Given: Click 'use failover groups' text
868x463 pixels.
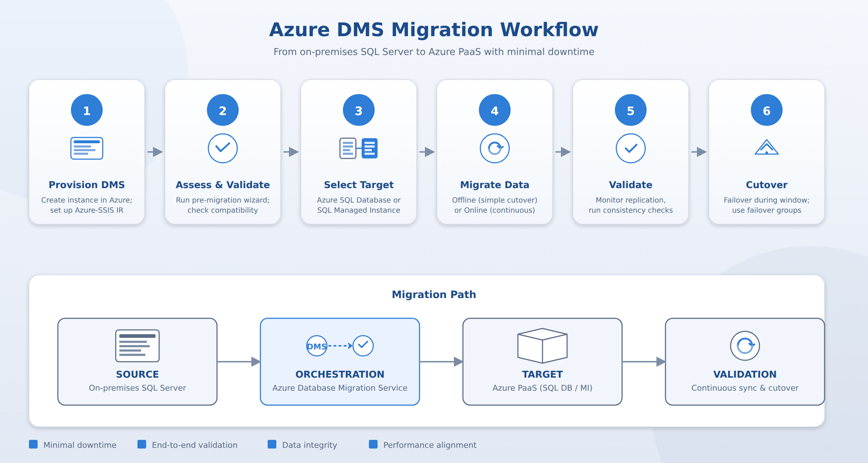Looking at the screenshot, I should point(767,210).
